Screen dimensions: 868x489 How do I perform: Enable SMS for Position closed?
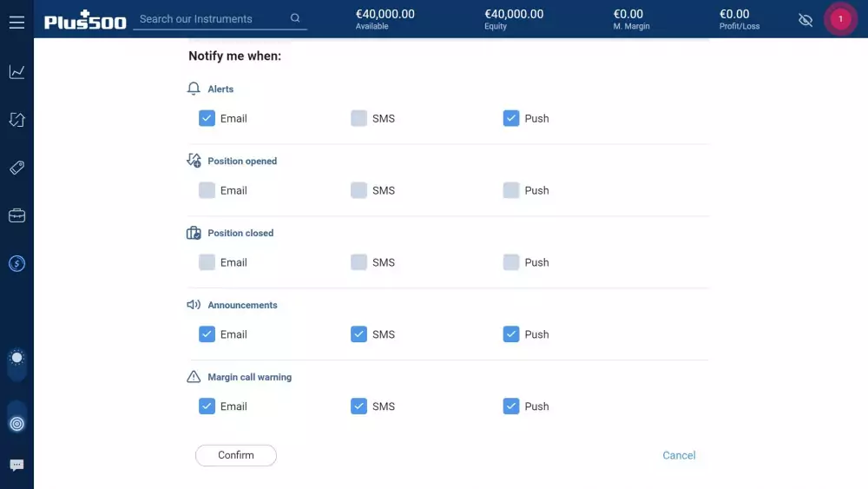pyautogui.click(x=358, y=262)
